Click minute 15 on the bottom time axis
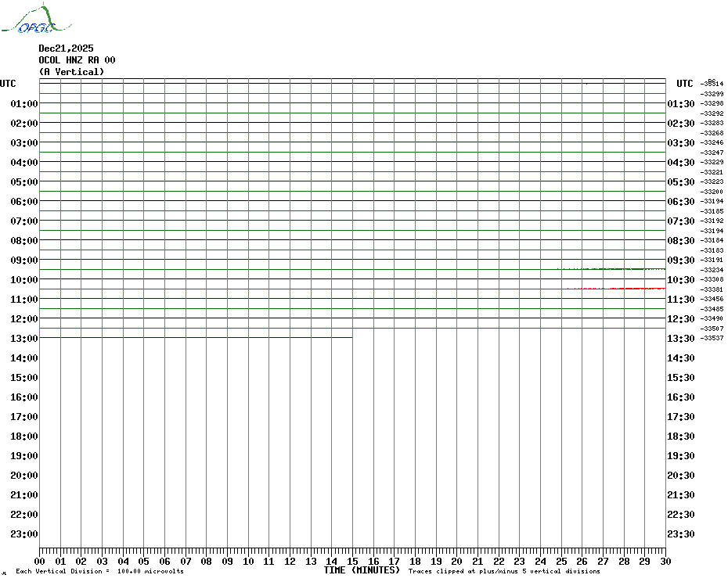 (x=352, y=561)
